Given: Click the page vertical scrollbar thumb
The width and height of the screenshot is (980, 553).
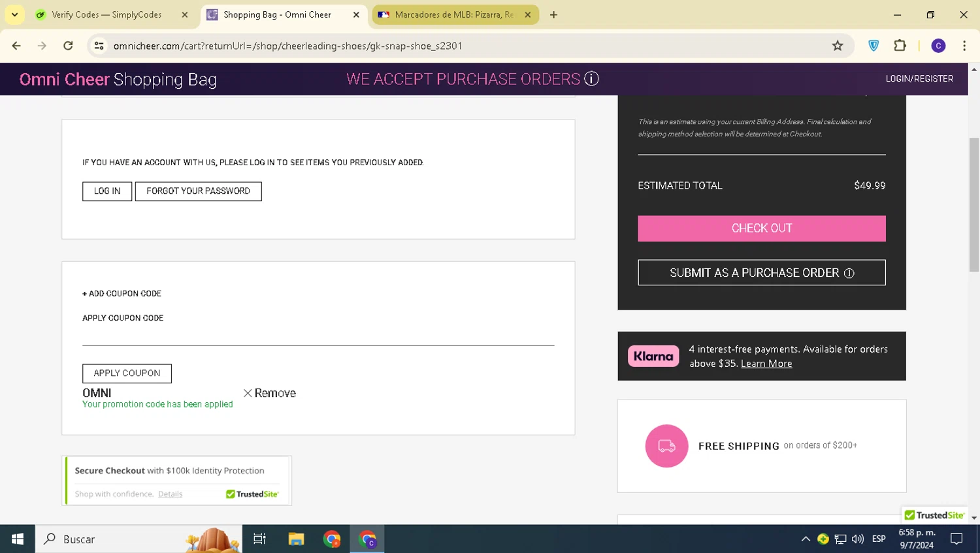Looking at the screenshot, I should (973, 204).
